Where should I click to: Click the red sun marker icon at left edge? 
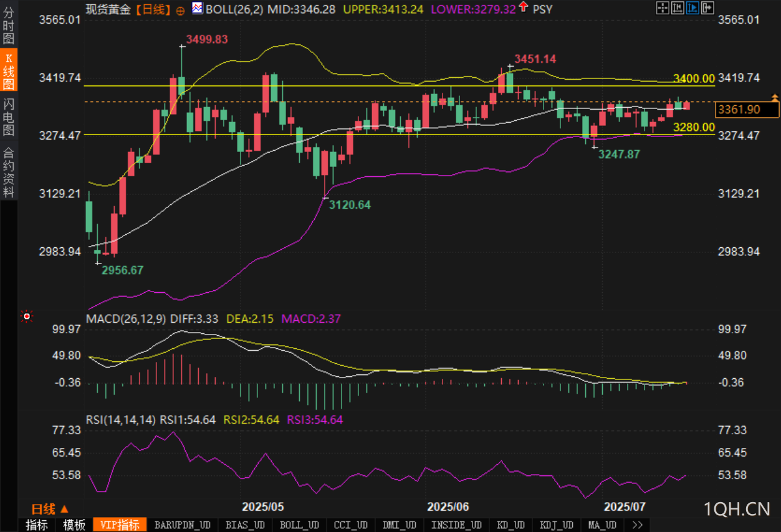click(x=26, y=317)
